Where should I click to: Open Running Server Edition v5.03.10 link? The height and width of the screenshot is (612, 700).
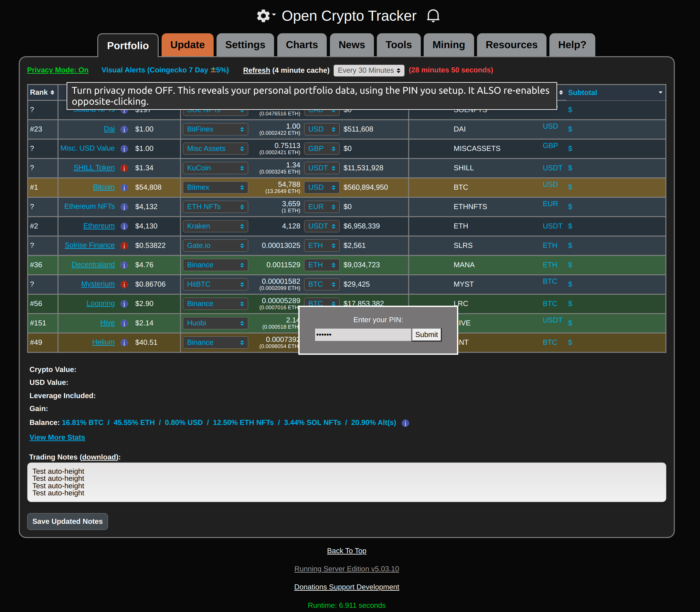pyautogui.click(x=346, y=569)
